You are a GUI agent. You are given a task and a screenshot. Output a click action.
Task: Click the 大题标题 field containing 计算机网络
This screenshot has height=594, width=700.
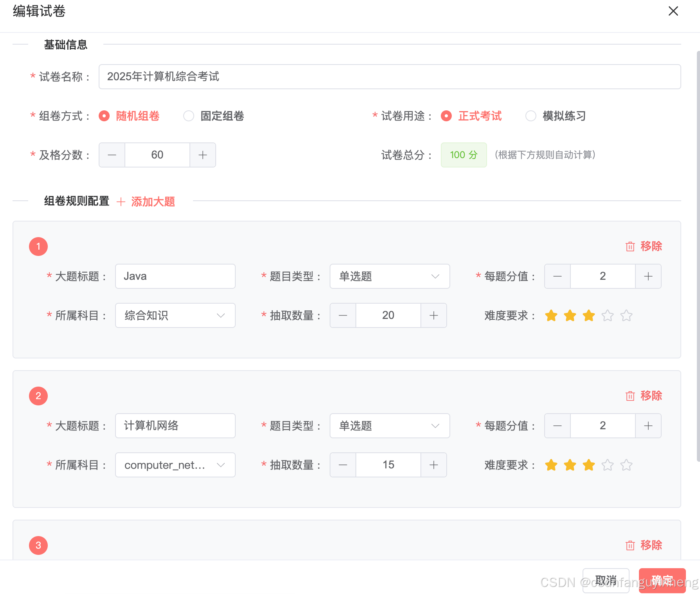(175, 426)
